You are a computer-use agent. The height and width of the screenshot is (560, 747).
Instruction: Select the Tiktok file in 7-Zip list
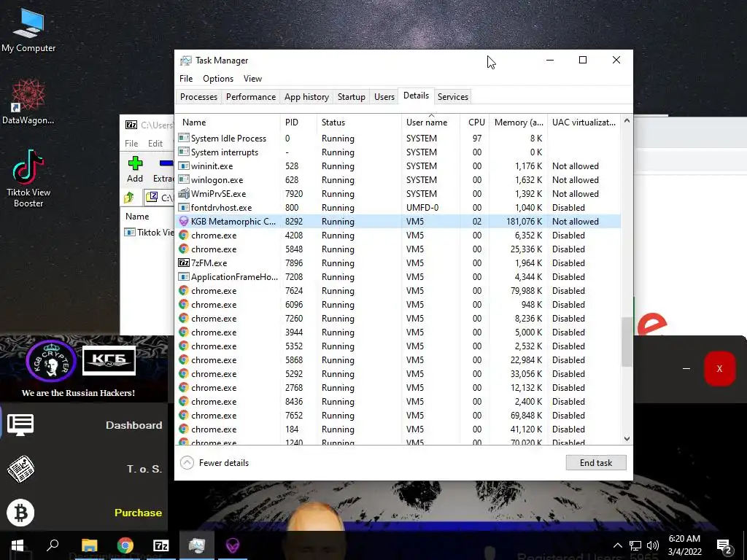149,233
